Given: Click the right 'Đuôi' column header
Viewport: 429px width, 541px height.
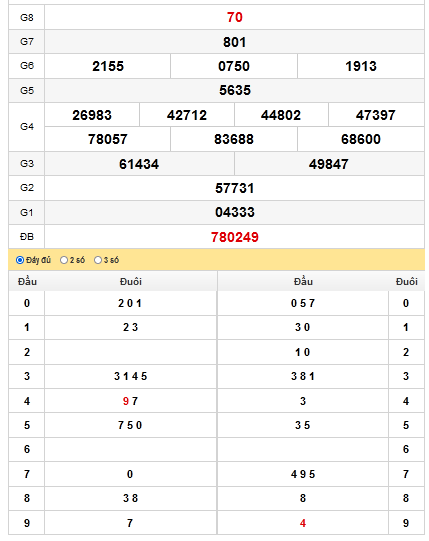Looking at the screenshot, I should [x=407, y=282].
